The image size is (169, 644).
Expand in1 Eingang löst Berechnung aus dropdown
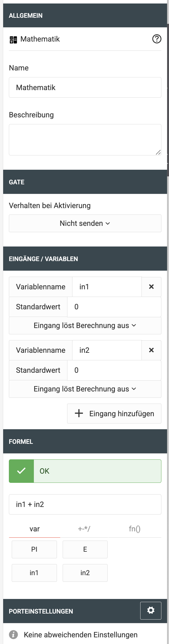(x=85, y=325)
